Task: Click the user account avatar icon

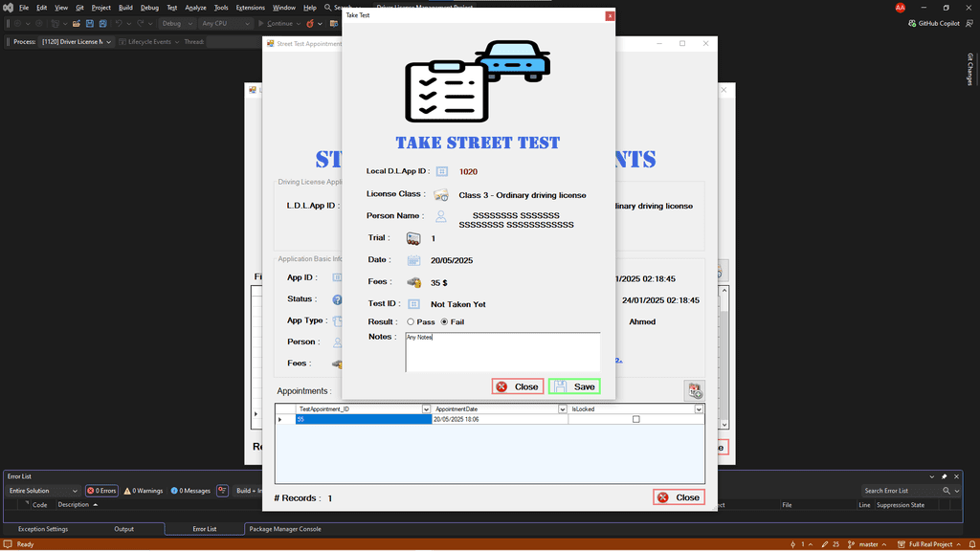Action: [900, 8]
